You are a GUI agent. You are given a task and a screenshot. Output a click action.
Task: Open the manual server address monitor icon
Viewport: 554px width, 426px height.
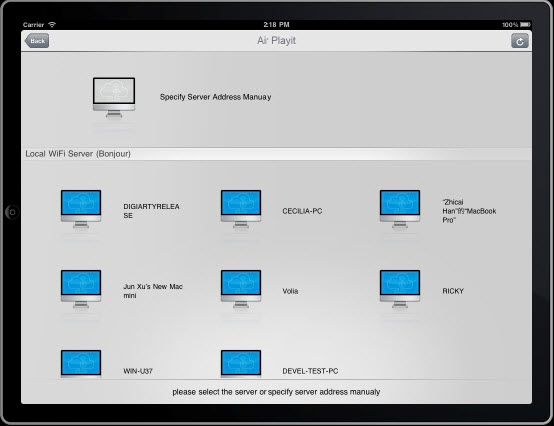click(x=114, y=97)
